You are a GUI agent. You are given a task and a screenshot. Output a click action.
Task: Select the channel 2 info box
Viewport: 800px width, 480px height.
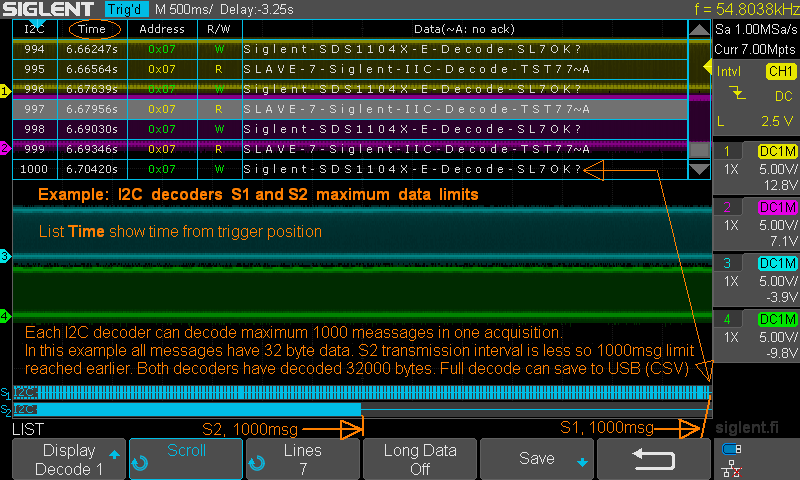[756, 224]
